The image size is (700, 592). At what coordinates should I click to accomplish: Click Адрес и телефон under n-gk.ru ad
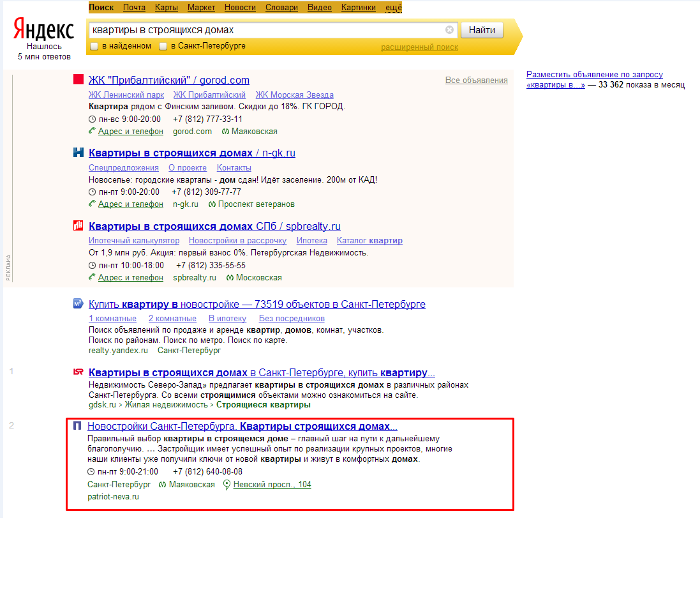click(131, 204)
